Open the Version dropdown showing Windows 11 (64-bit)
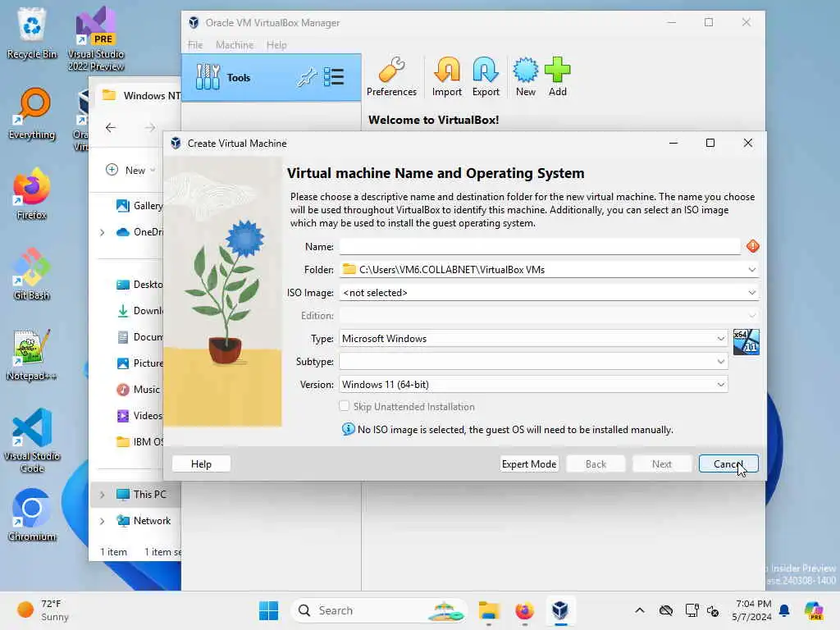This screenshot has height=630, width=840. tap(721, 385)
